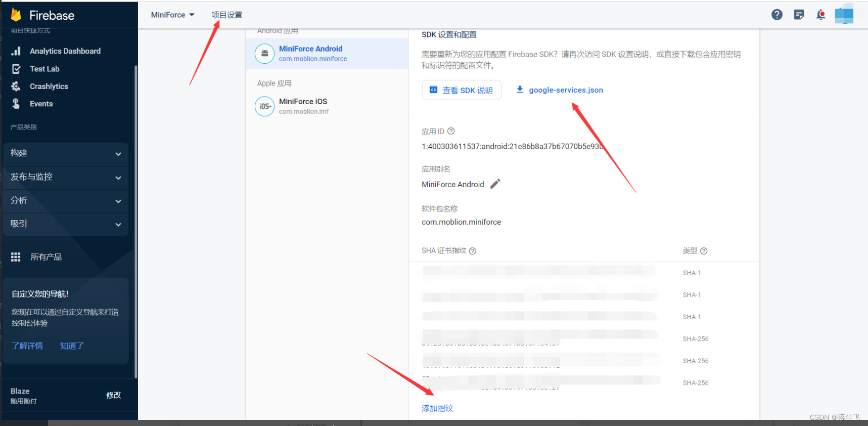This screenshot has width=868, height=426.
Task: Open the user account avatar
Action: tap(844, 15)
